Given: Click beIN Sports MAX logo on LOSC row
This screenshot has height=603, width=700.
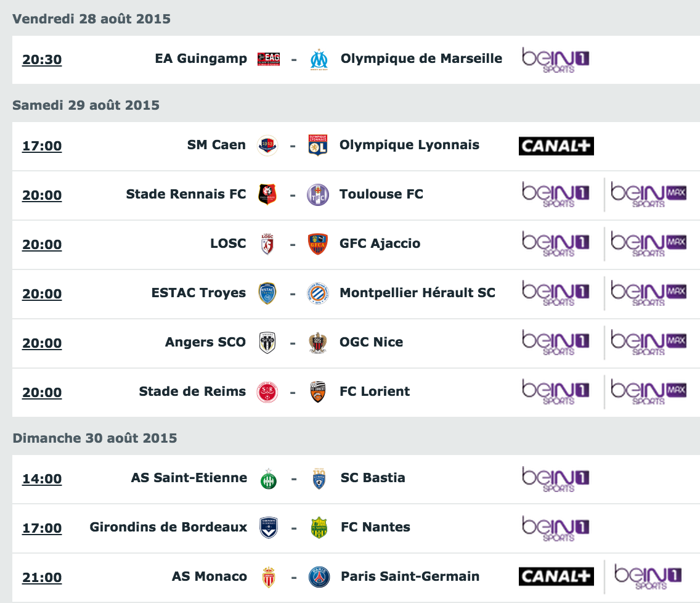Looking at the screenshot, I should click(648, 244).
